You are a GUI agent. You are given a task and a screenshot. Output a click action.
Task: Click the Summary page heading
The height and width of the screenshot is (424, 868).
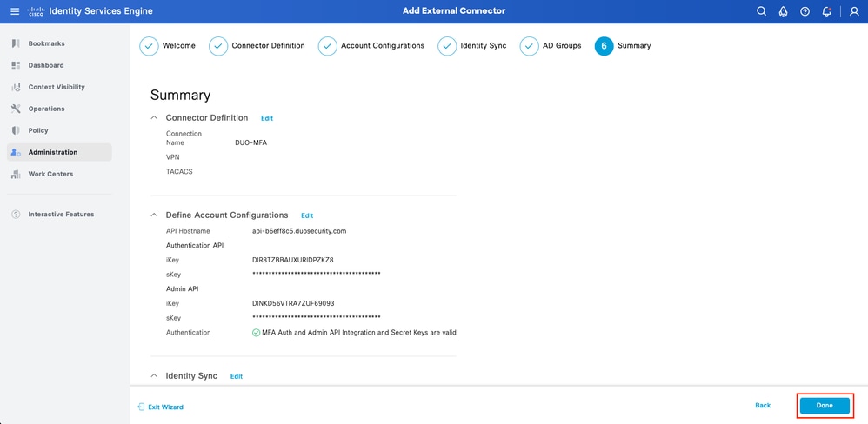click(180, 95)
